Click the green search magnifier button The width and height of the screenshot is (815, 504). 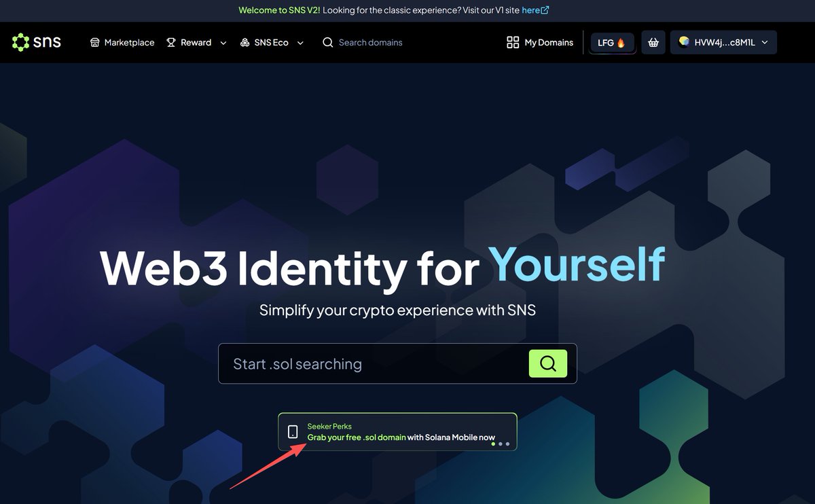547,364
